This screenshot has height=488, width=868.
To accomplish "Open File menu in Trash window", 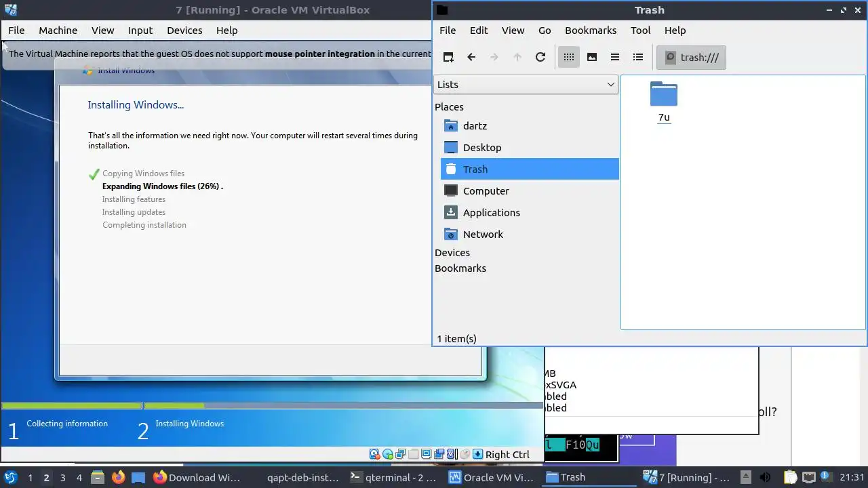I will point(448,30).
